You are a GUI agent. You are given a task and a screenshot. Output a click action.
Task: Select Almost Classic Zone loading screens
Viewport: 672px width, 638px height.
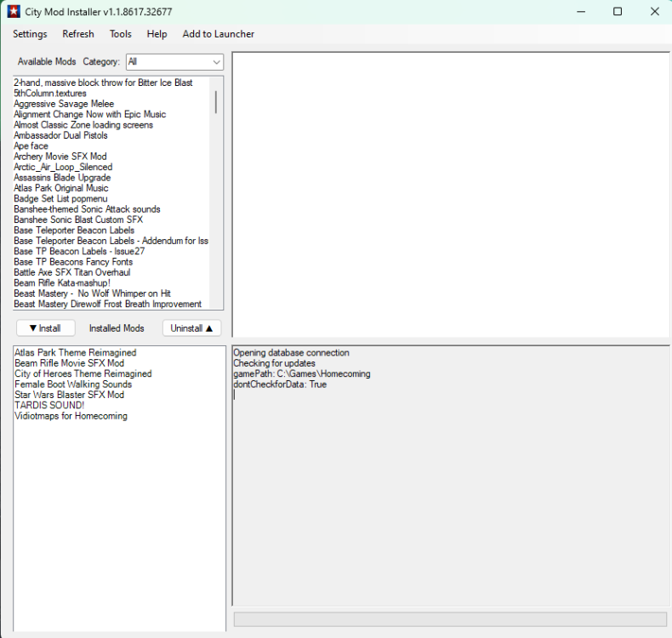tap(83, 125)
